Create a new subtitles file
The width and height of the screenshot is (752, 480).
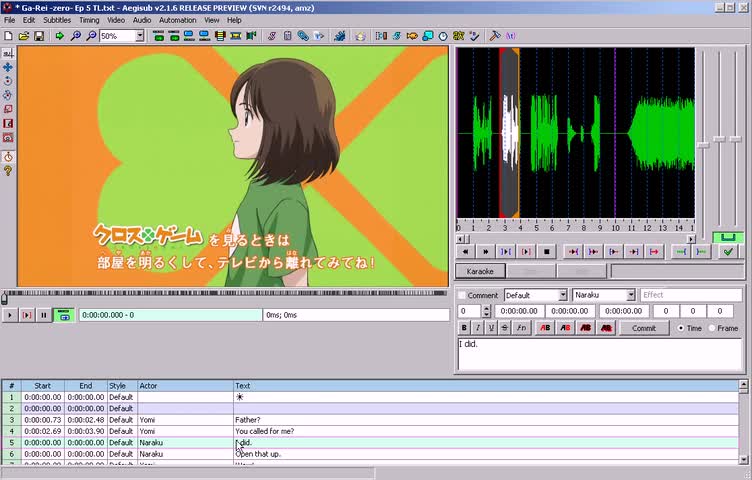click(x=8, y=36)
